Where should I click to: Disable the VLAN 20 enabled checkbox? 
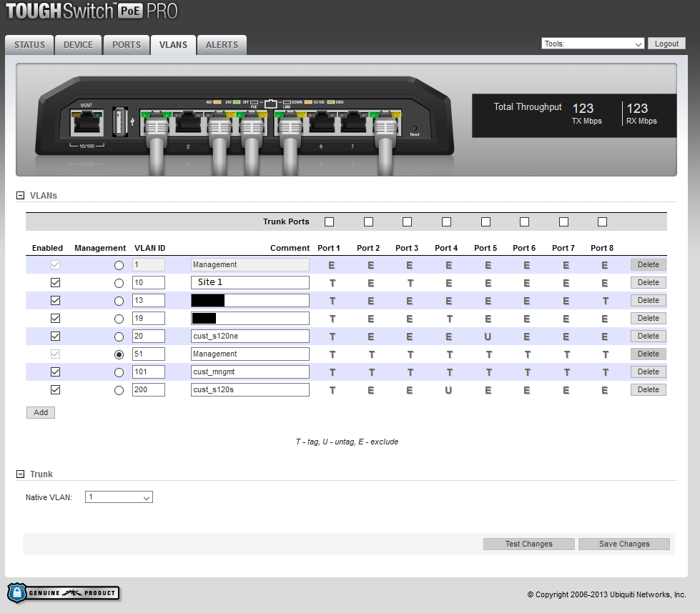click(55, 337)
